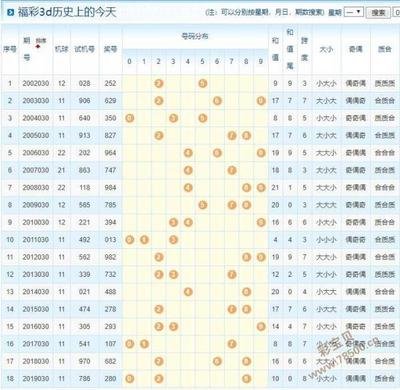The image size is (400, 390).
Task: Click the 号码分布 header
Action: point(195,36)
